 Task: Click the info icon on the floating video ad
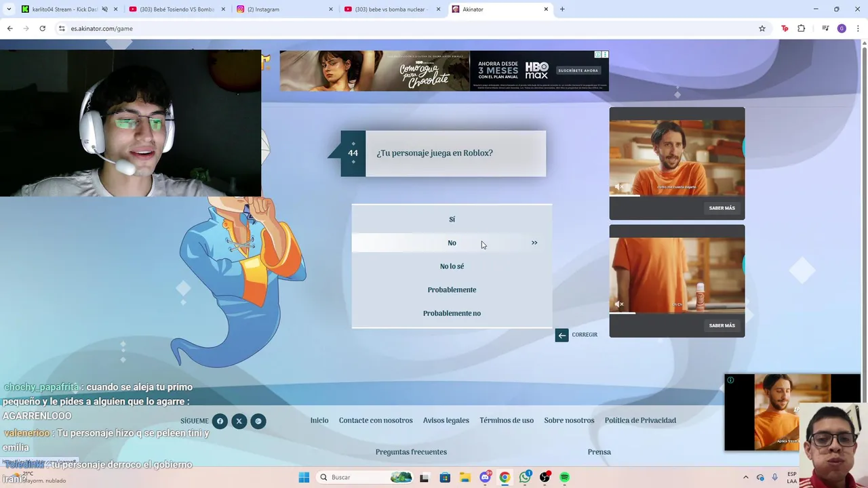point(730,380)
